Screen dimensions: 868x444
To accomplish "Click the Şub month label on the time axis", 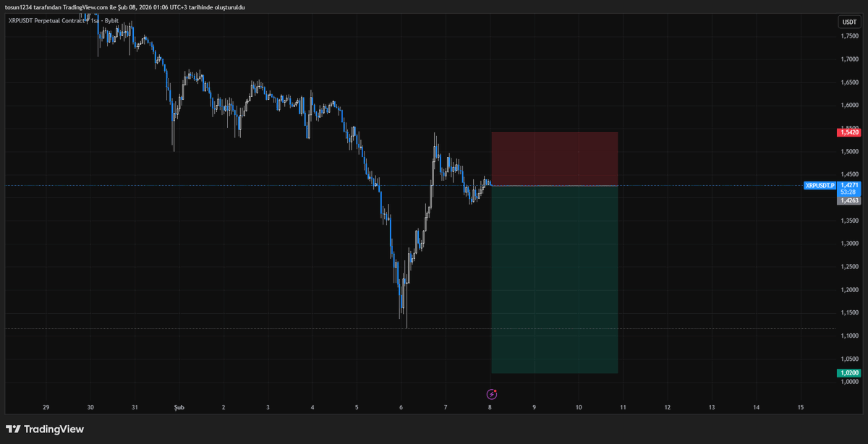I will tap(179, 408).
